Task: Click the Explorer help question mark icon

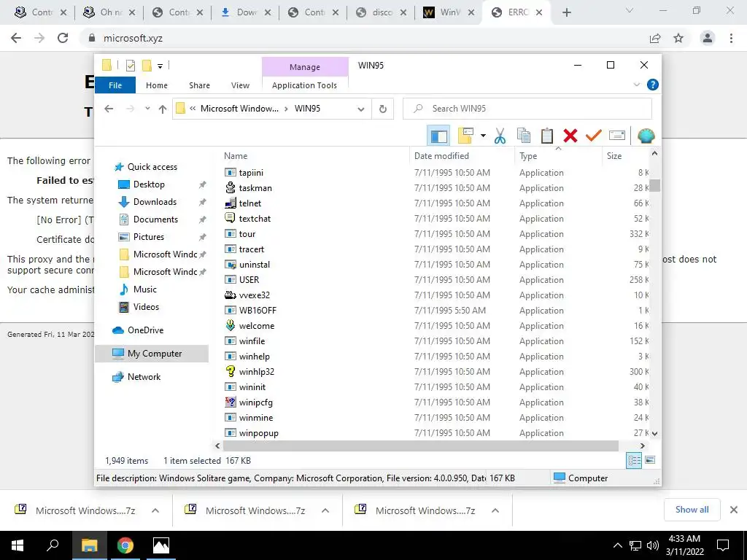Action: point(653,85)
